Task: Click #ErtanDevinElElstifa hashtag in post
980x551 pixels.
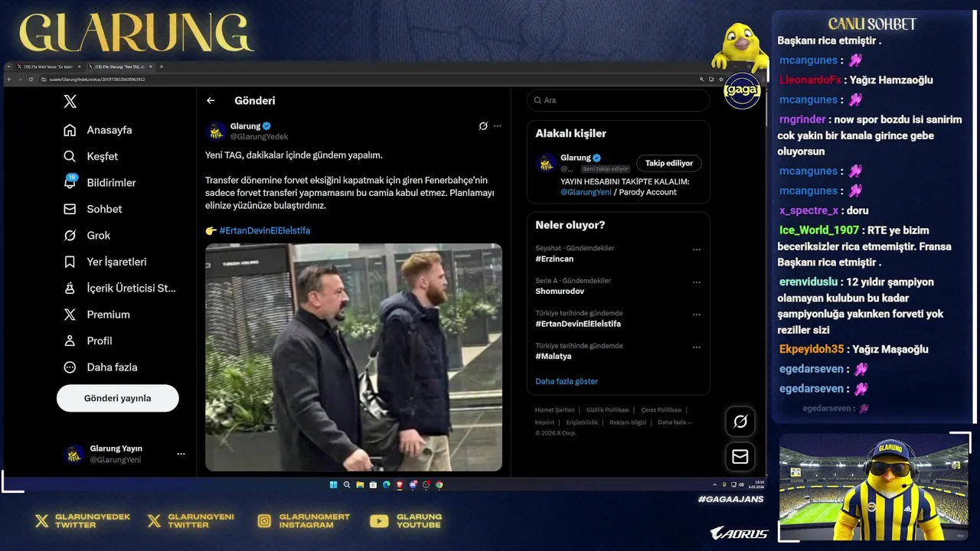Action: pos(264,230)
